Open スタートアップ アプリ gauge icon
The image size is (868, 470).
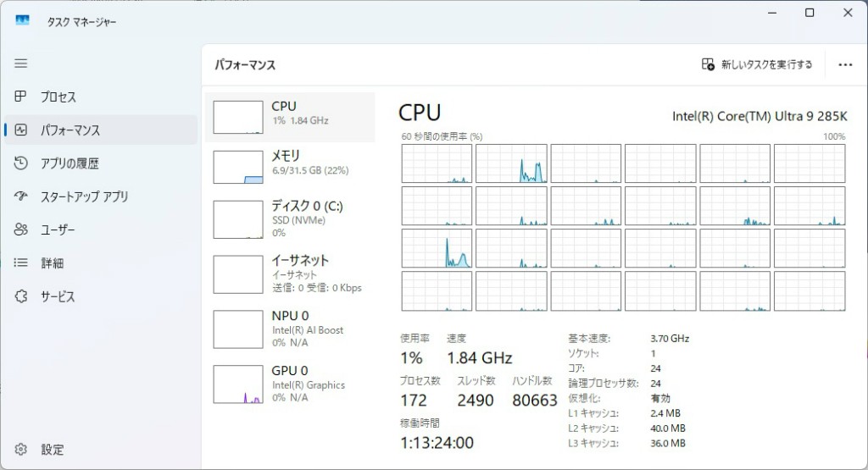coord(20,196)
